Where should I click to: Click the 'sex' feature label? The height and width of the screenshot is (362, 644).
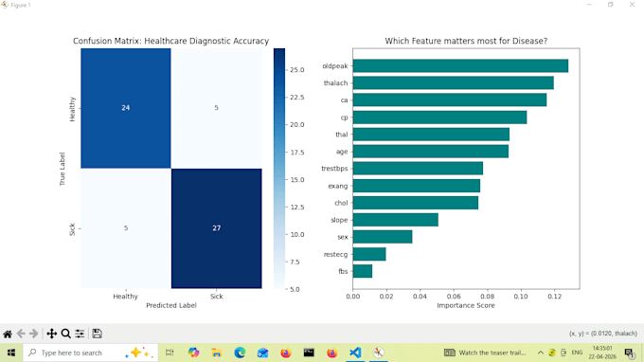pos(343,237)
